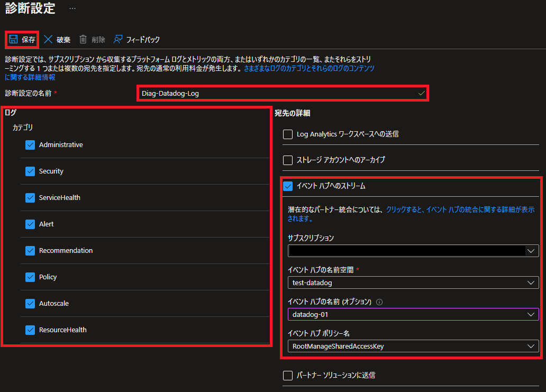Toggle the Policy checkbox
Screen dimensions: 546x392
(30, 277)
